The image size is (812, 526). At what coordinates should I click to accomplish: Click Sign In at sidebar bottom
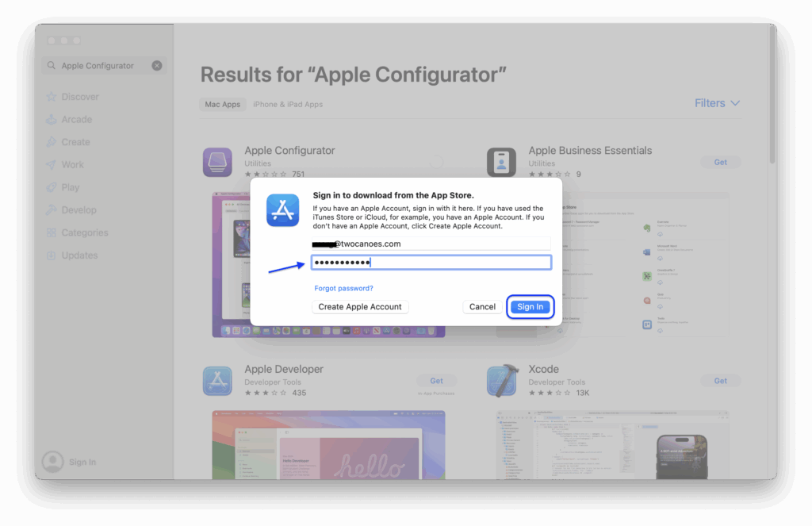[x=82, y=462]
